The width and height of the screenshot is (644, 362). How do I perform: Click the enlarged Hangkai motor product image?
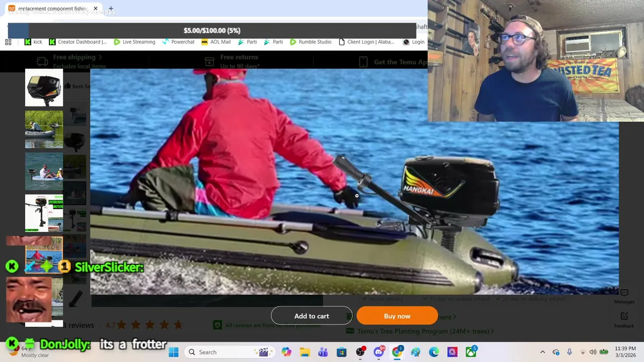coord(354,181)
